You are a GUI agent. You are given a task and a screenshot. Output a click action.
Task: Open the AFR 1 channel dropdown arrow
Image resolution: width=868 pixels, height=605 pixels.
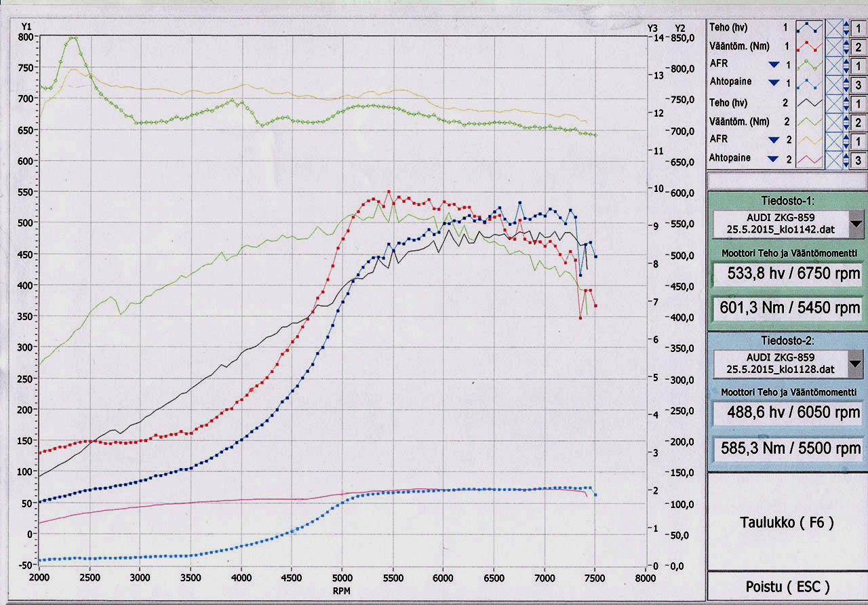coord(773,65)
